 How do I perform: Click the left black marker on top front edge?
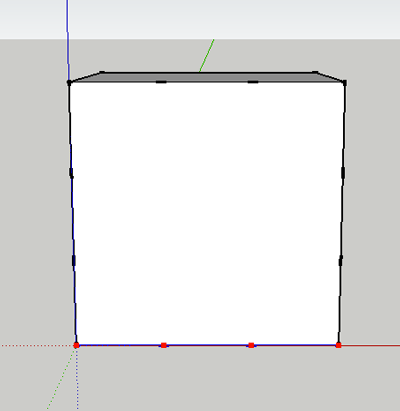161,82
